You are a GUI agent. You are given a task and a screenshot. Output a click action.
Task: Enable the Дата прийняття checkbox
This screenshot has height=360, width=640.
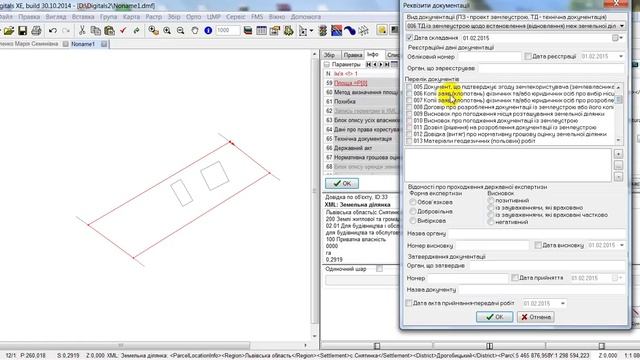click(515, 278)
